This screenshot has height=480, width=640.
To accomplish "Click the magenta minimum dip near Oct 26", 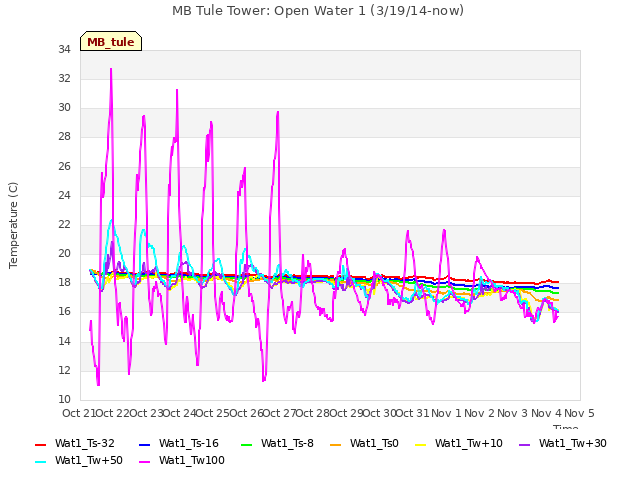I will tap(264, 380).
